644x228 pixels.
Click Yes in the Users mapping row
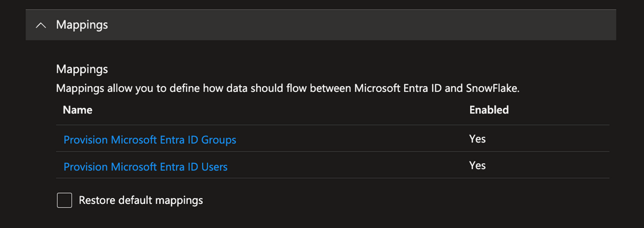click(477, 166)
